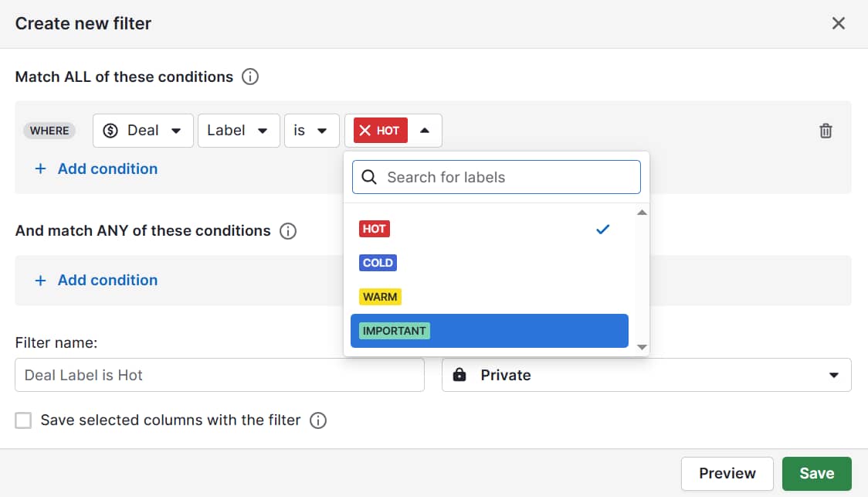
Task: Delete the condition row with the trash icon
Action: 826,131
